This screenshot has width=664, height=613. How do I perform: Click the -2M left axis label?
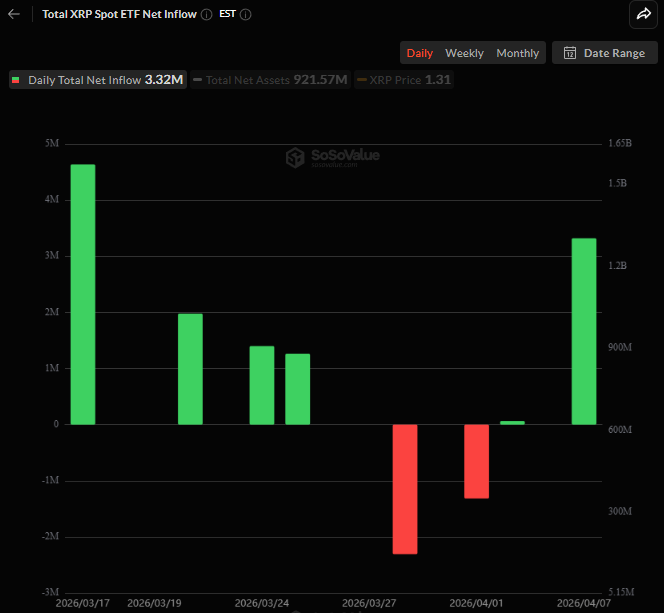coord(50,536)
